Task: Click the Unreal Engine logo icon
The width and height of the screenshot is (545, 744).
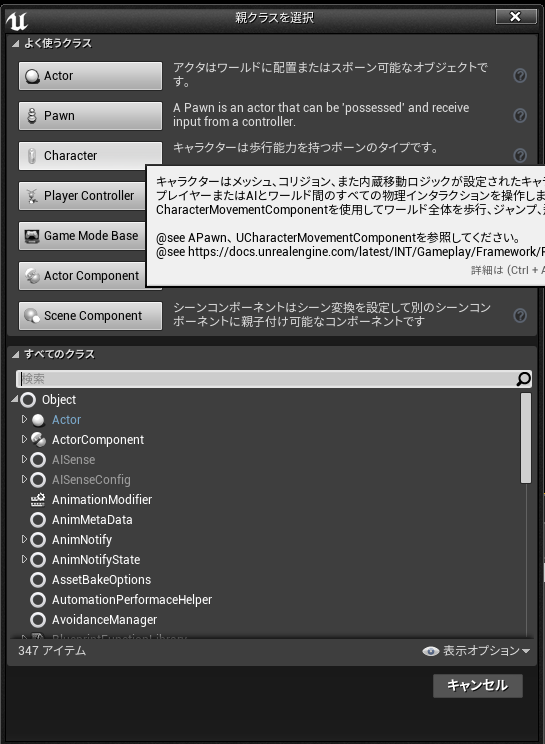Action: pos(17,20)
